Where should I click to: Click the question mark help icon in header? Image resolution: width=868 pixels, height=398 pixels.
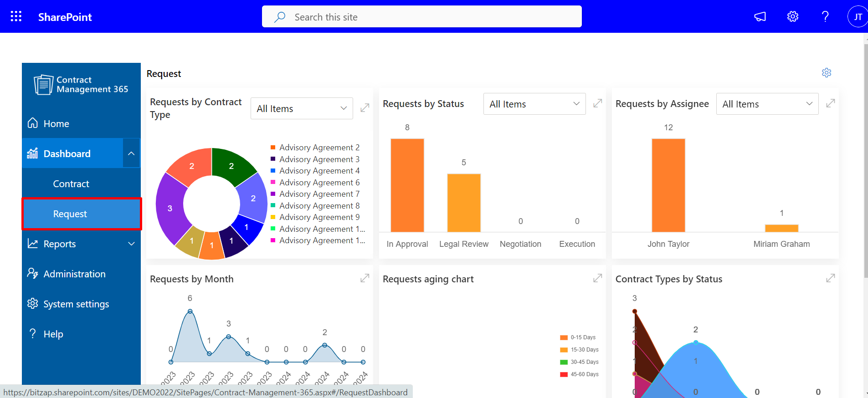(x=825, y=17)
